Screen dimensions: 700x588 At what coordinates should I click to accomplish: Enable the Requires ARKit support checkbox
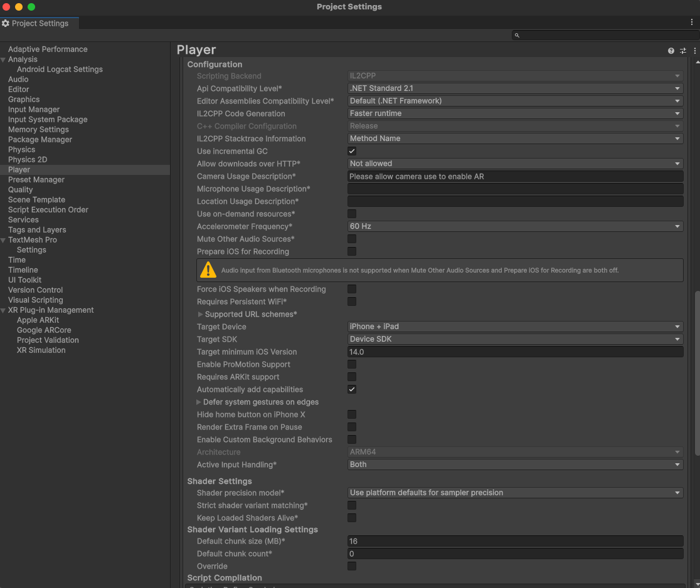(x=352, y=377)
